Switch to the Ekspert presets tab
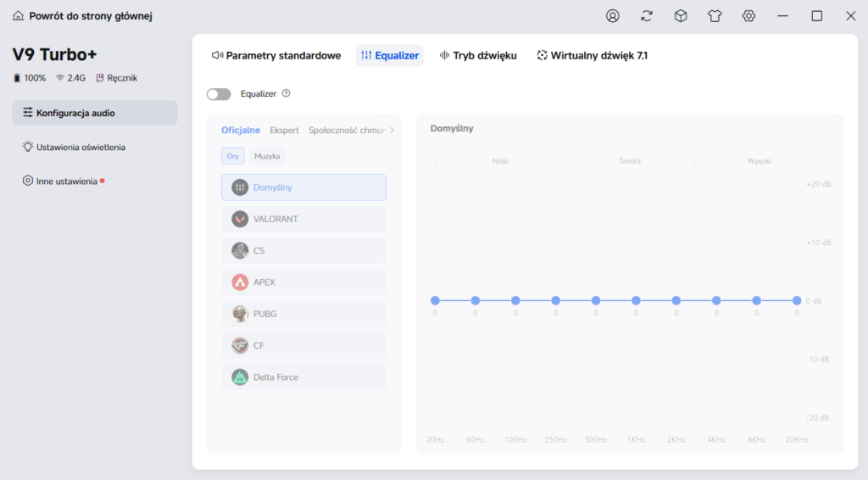The height and width of the screenshot is (480, 868). [x=284, y=130]
